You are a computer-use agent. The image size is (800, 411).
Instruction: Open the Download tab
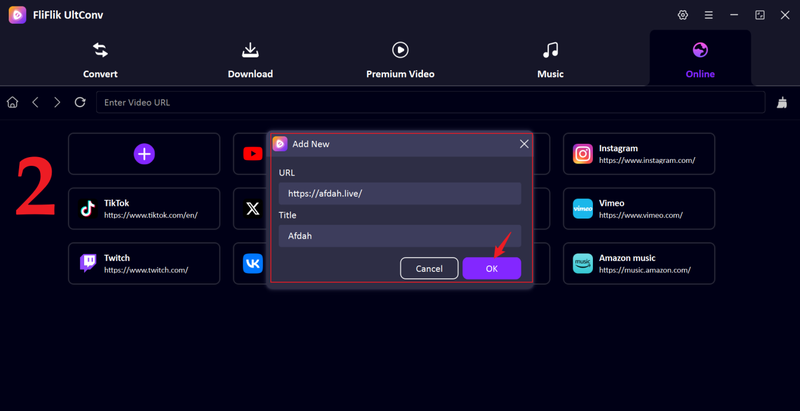pos(250,59)
